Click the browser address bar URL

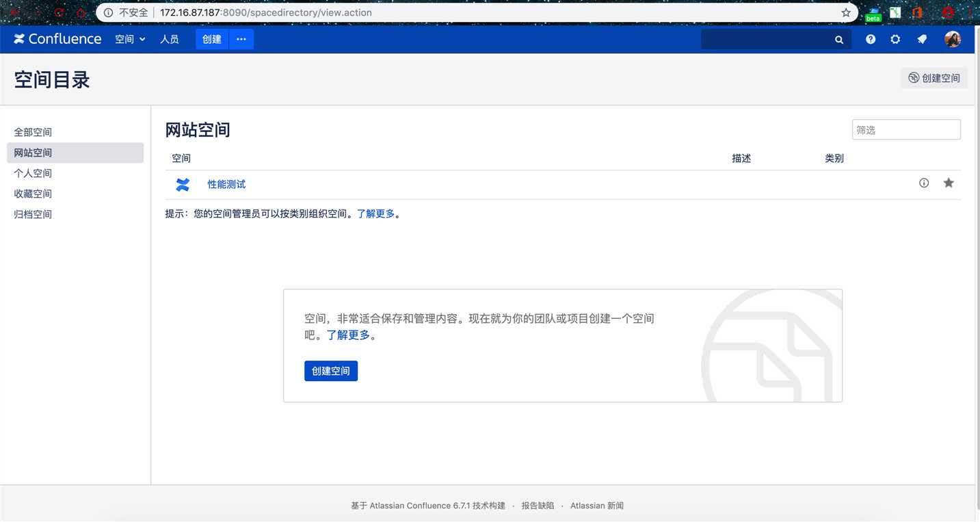pos(266,12)
